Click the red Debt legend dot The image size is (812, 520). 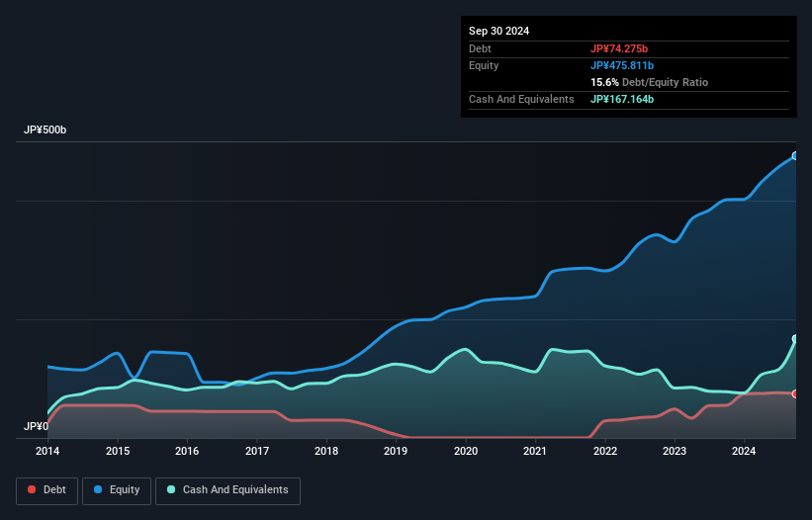point(33,489)
